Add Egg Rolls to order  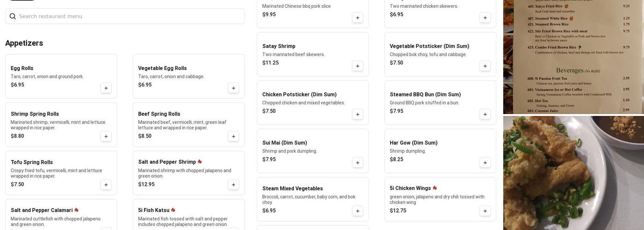click(x=106, y=88)
